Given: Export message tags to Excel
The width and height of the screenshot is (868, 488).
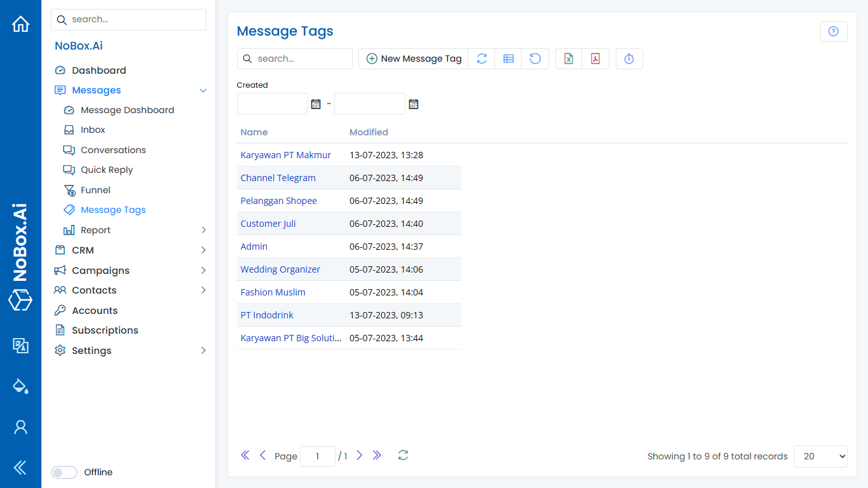Looking at the screenshot, I should pos(568,58).
